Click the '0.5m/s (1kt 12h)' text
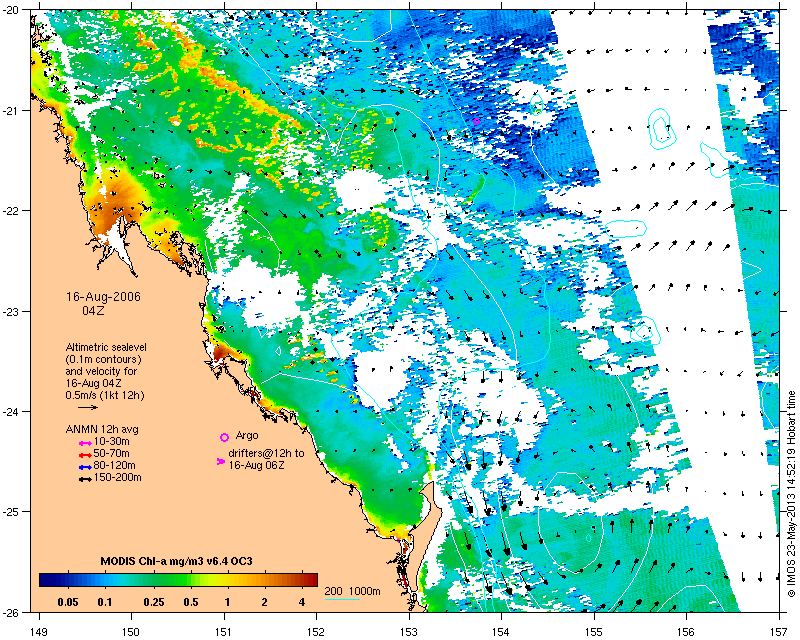 tap(105, 396)
